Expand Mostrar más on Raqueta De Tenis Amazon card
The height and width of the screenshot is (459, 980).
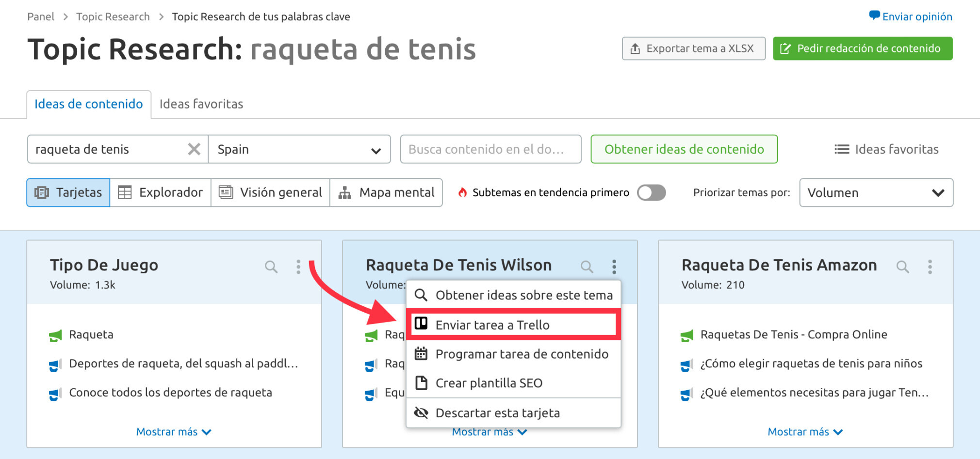pyautogui.click(x=805, y=431)
